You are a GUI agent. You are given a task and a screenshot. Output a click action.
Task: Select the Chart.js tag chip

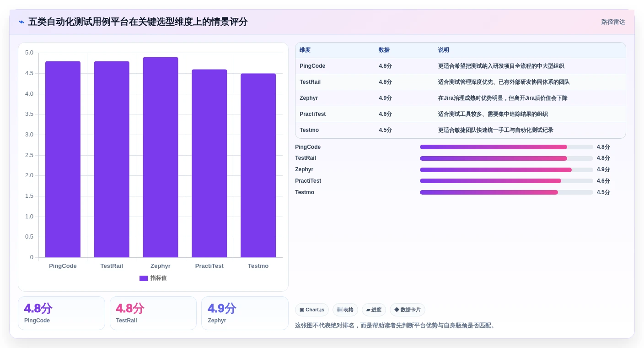coord(312,310)
